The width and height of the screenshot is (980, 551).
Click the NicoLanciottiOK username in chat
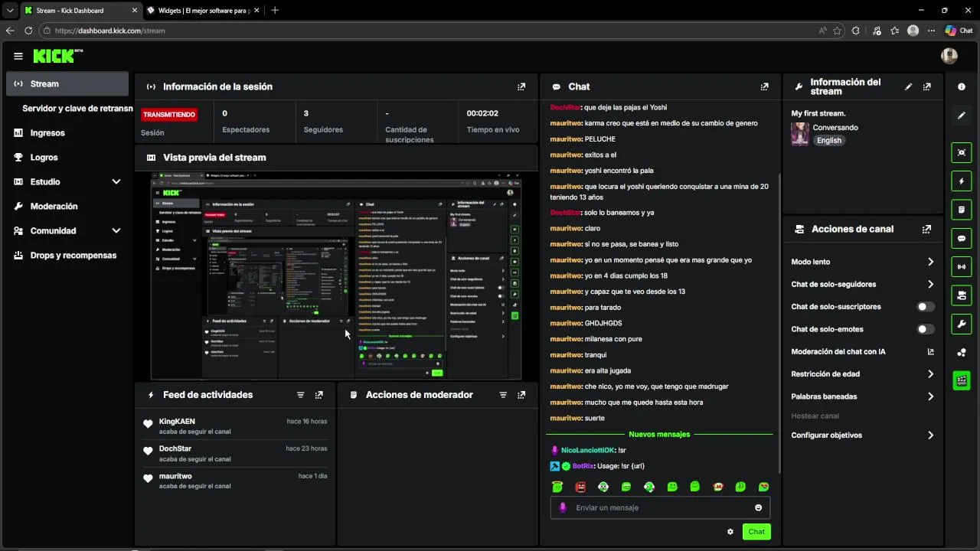point(588,450)
